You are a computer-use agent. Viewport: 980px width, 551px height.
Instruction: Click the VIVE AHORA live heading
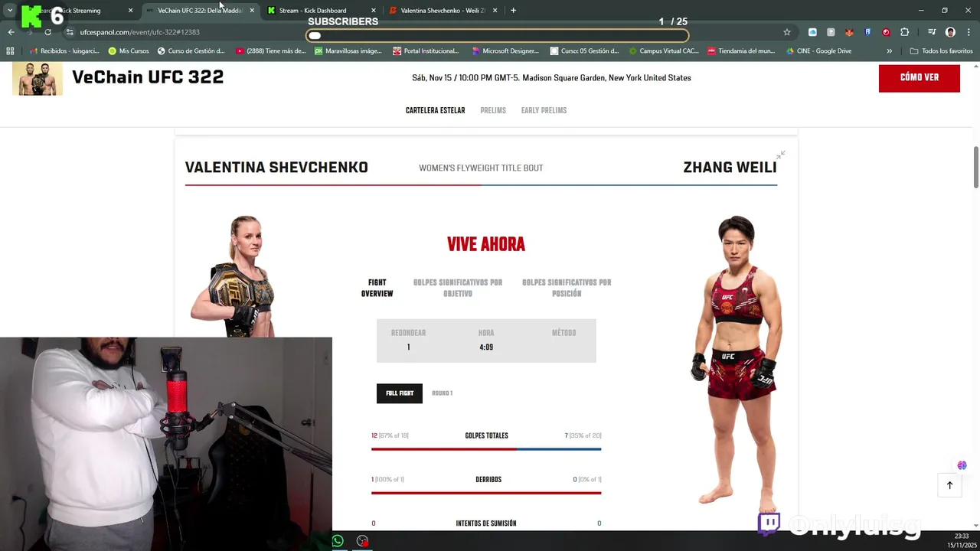(x=486, y=245)
